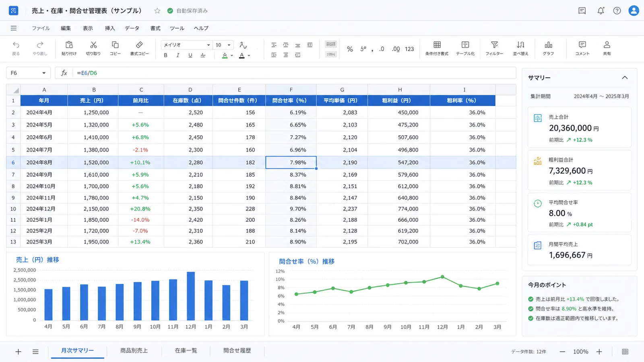Image resolution: width=644 pixels, height=362 pixels.
Task: Click the select-all corner of the grid
Action: click(13, 90)
